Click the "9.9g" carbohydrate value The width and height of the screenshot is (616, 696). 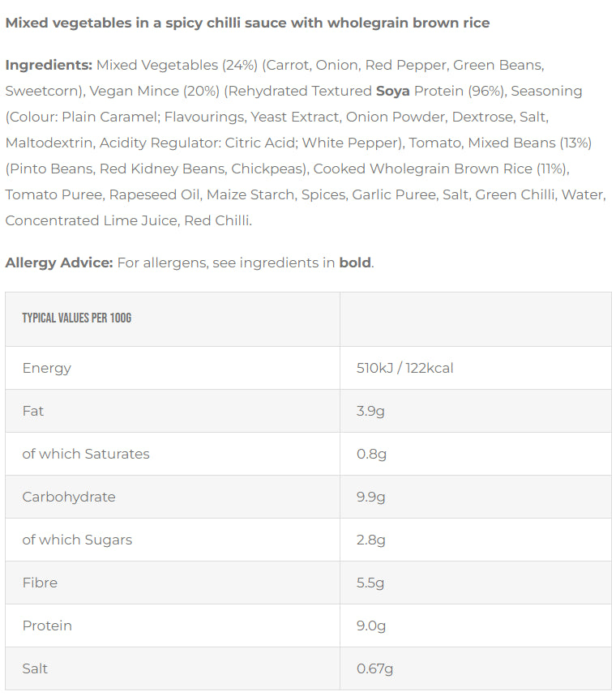click(370, 497)
